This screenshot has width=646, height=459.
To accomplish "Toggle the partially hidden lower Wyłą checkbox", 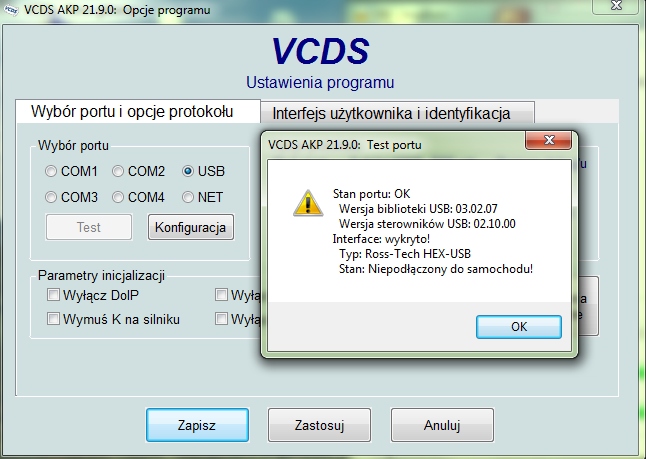I will (221, 318).
